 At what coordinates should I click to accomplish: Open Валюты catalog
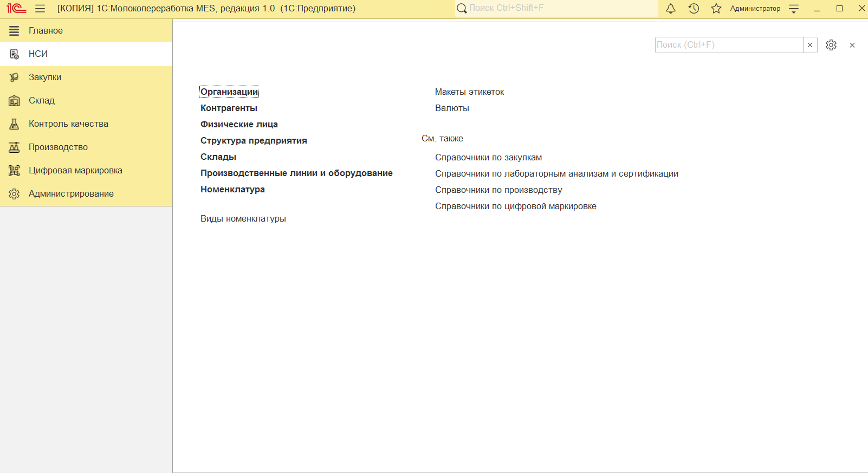pos(452,108)
